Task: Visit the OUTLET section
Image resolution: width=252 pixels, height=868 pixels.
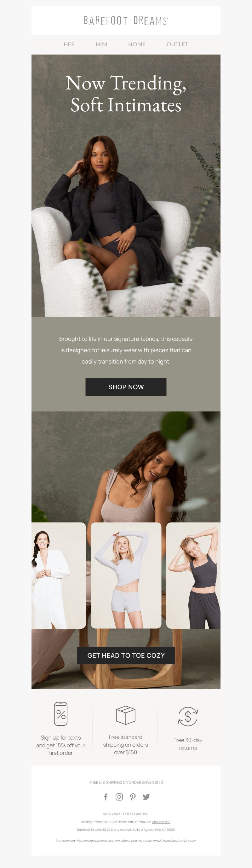Action: pos(177,44)
